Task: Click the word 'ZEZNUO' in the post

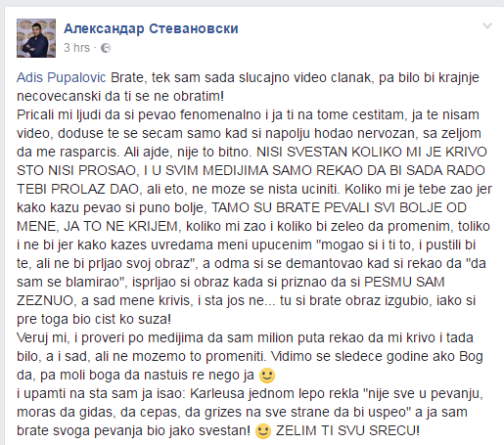Action: (45, 300)
